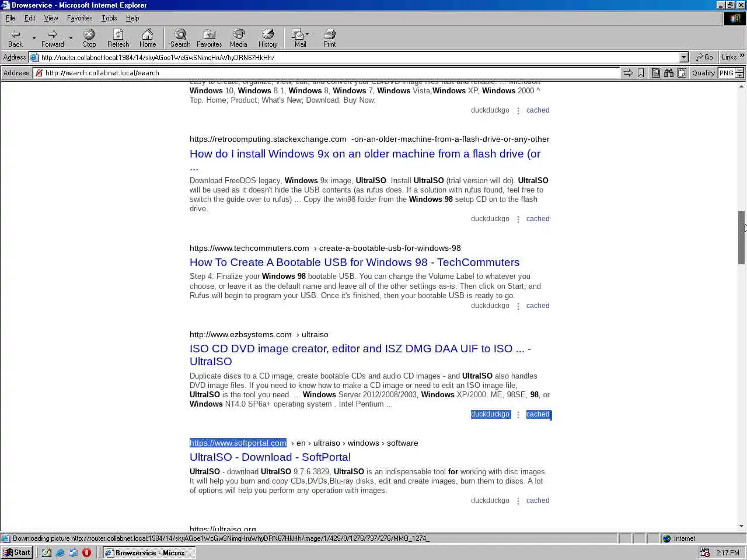
Task: Stop the page from loading
Action: click(x=89, y=38)
